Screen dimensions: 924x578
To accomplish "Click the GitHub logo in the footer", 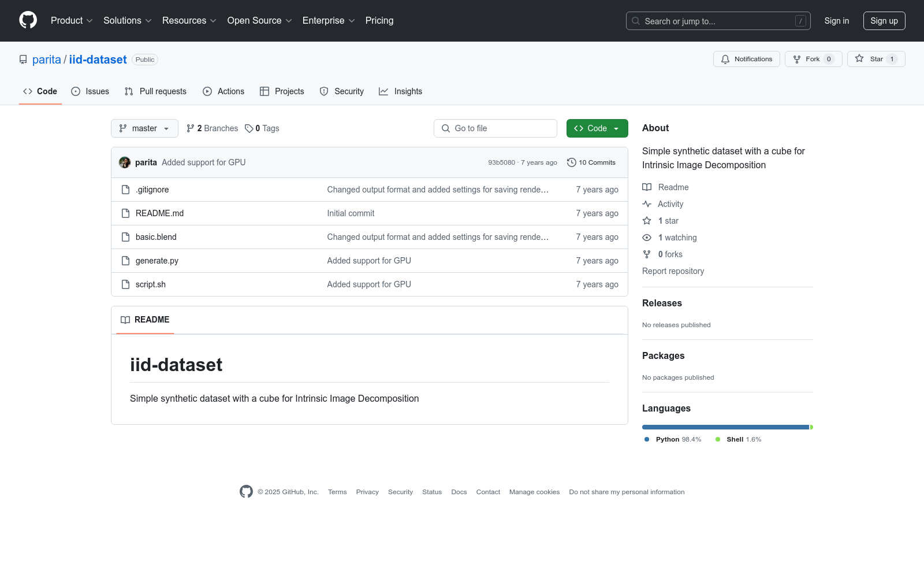I will (x=246, y=491).
